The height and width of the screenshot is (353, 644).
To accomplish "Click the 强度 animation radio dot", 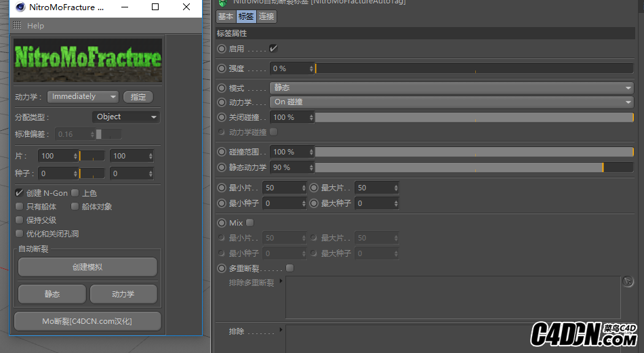I will tap(222, 68).
